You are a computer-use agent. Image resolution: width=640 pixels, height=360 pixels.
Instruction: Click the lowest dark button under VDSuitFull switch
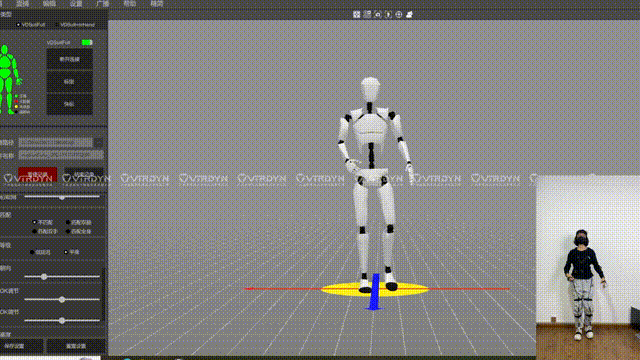coord(69,104)
